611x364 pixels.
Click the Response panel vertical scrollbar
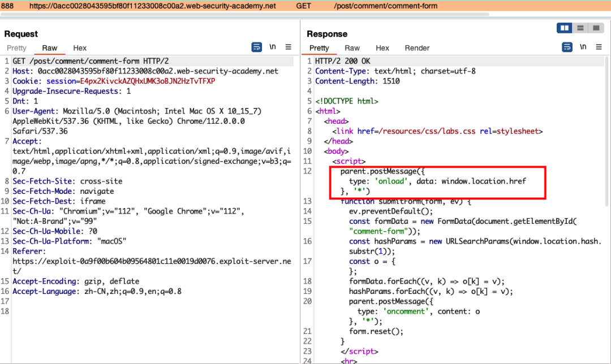tap(606, 131)
